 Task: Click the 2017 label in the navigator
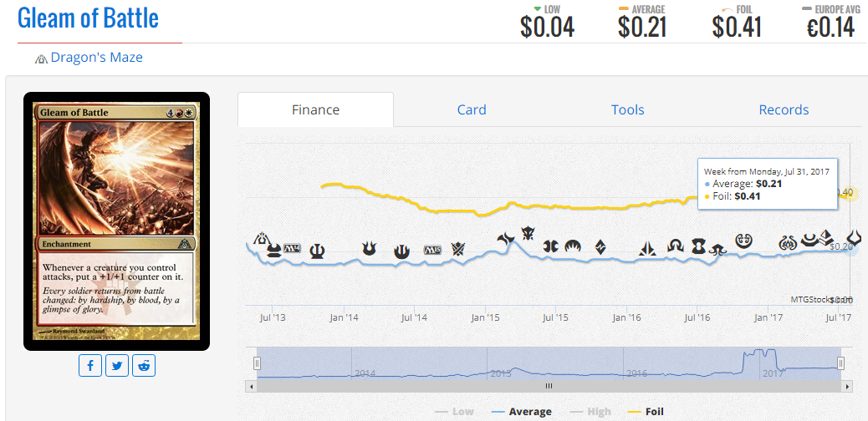pyautogui.click(x=774, y=373)
